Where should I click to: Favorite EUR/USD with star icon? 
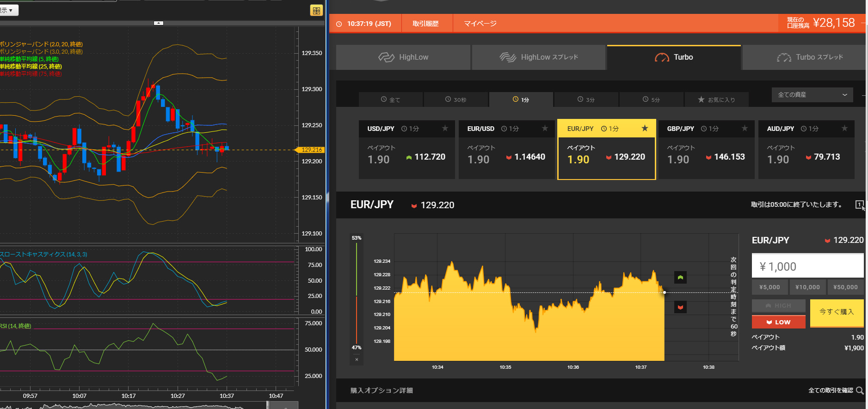coord(545,129)
